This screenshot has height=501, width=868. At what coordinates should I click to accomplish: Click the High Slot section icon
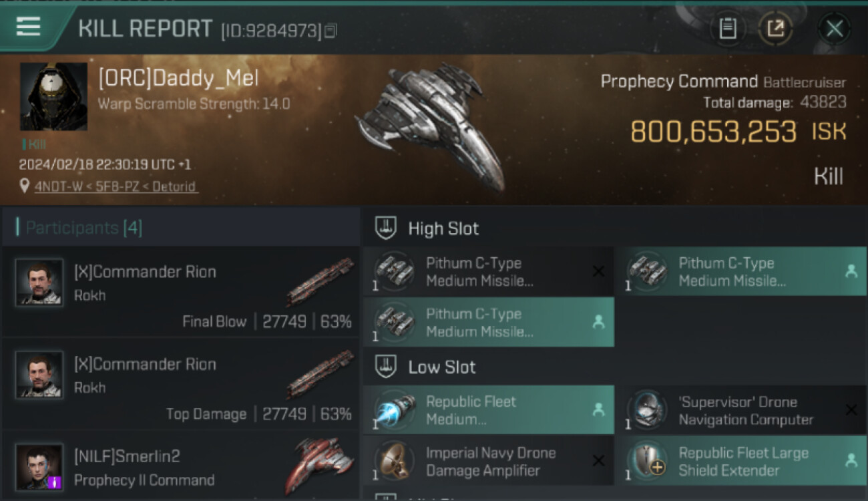(x=386, y=228)
